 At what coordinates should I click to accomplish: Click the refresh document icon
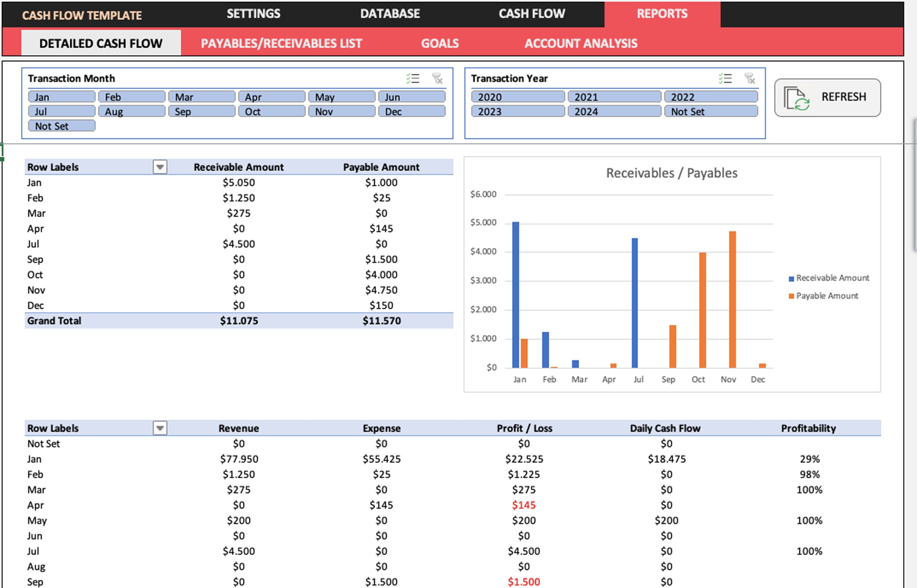tap(797, 98)
